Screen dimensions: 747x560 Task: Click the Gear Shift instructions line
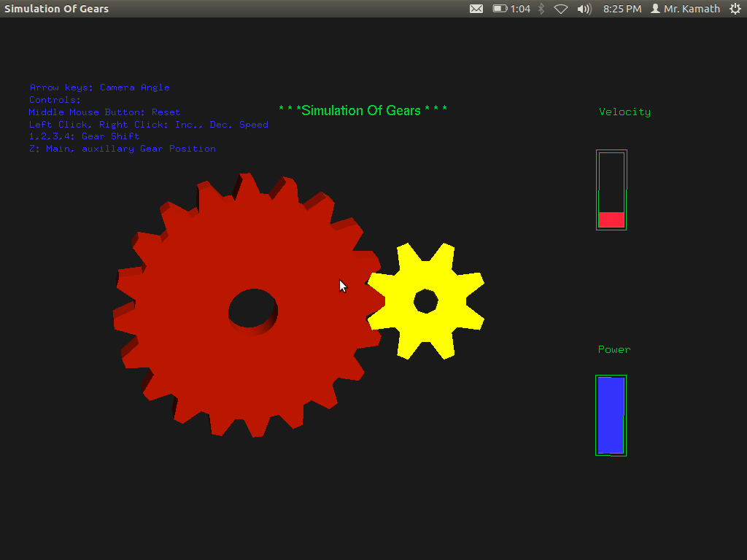click(x=84, y=136)
